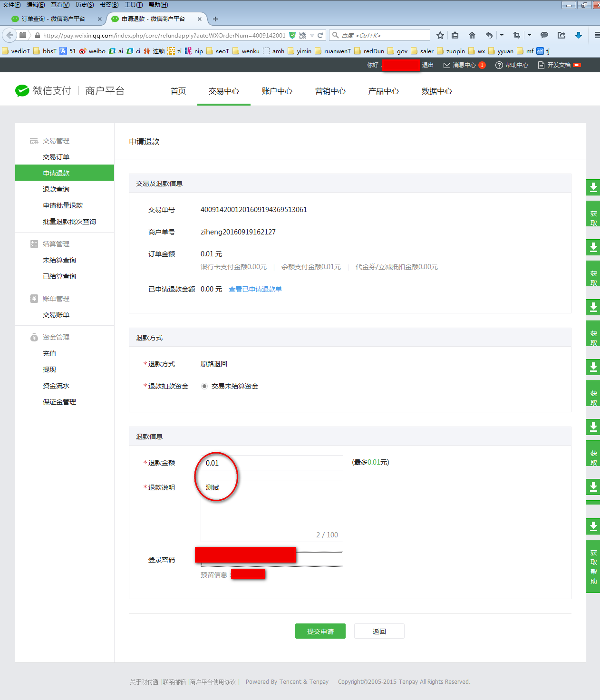
Task: Click the 退款金额 amount input field
Action: pyautogui.click(x=272, y=463)
